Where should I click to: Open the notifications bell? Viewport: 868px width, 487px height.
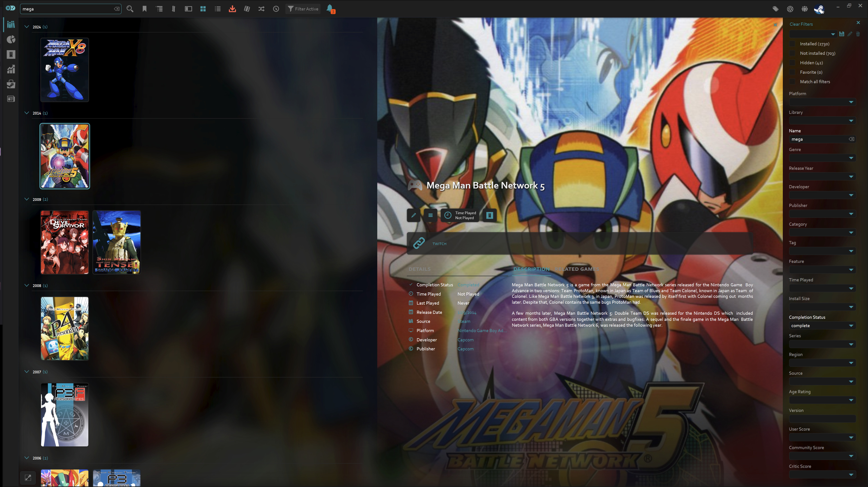330,8
